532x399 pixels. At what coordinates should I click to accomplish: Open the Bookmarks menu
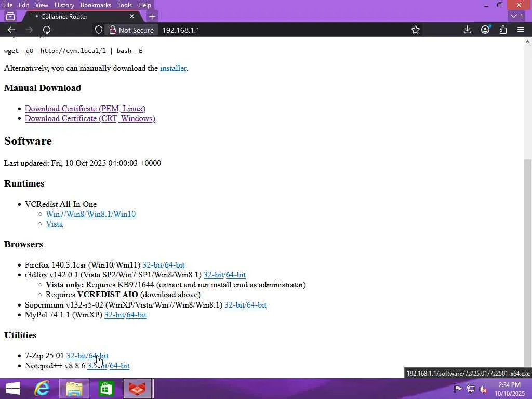click(96, 5)
